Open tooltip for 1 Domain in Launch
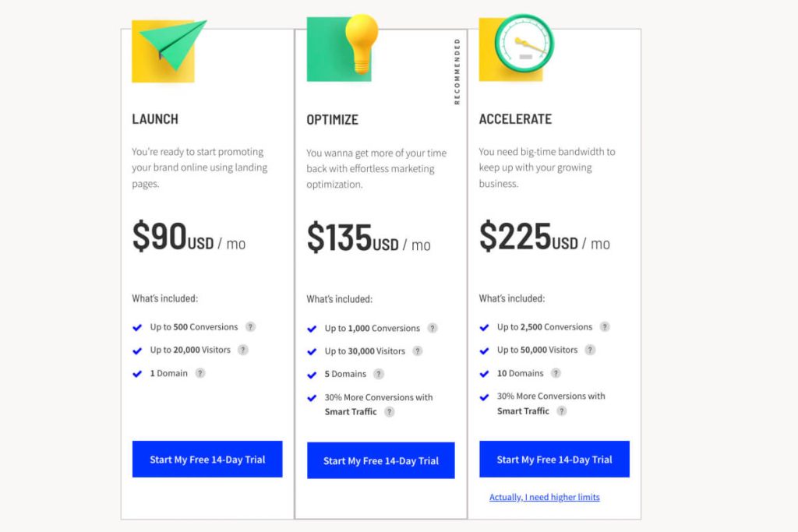 point(200,373)
